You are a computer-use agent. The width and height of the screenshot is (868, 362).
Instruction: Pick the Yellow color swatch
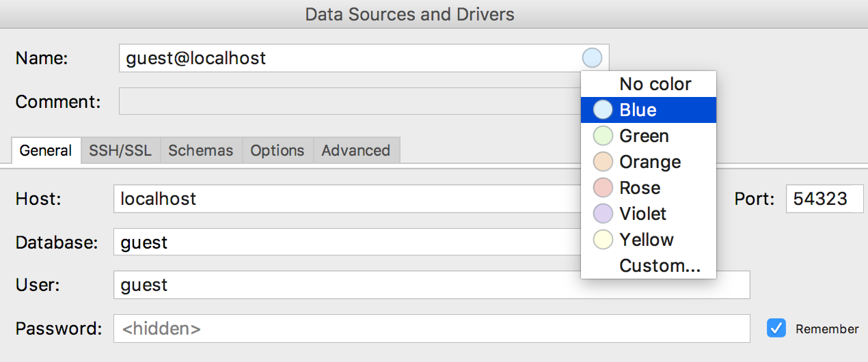click(603, 240)
